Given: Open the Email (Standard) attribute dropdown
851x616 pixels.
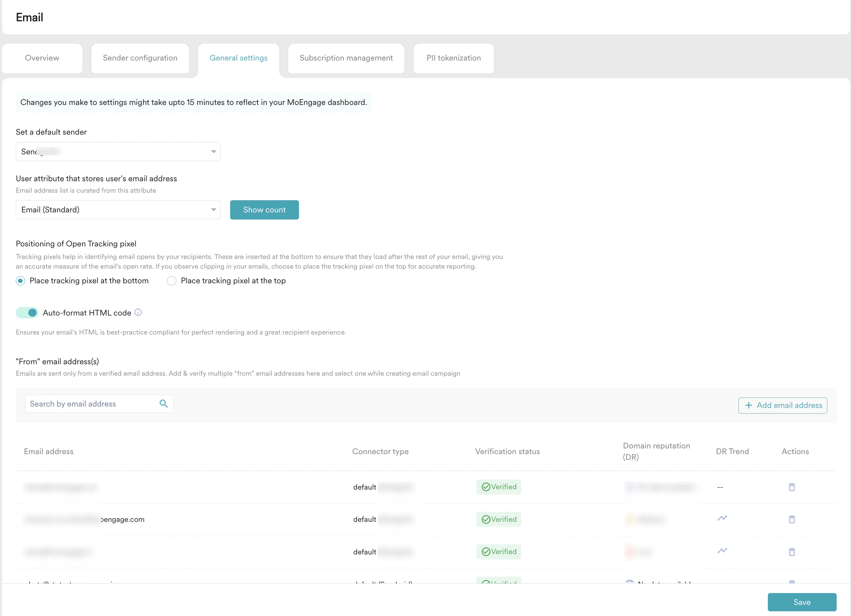Looking at the screenshot, I should tap(118, 210).
